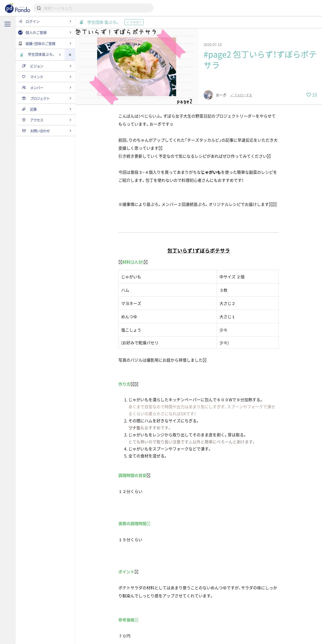The height and width of the screenshot is (644, 322).
Task: Click the building icon beside 組織・団体のご登録
Action: (20, 43)
